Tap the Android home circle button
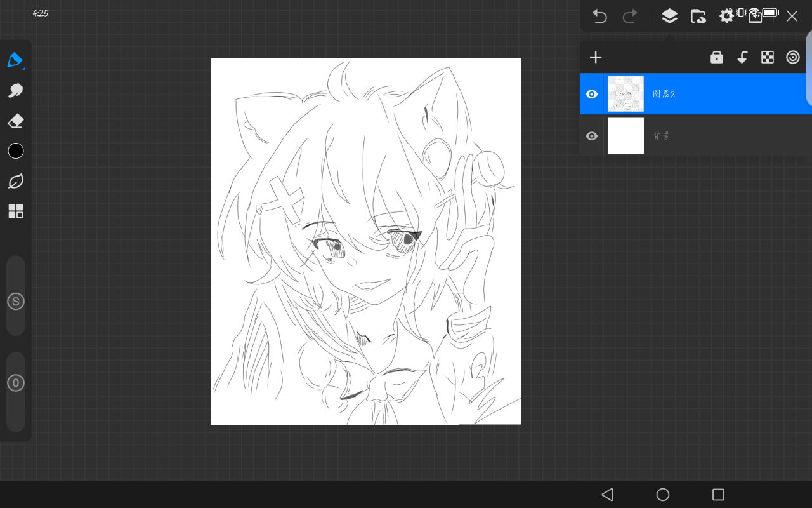The height and width of the screenshot is (508, 812). tap(663, 495)
